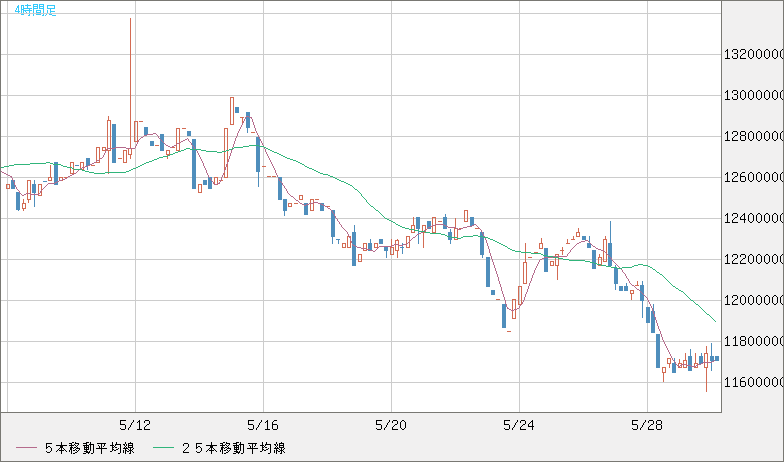
Task: Click the 5/28 date axis label
Action: coord(647,426)
